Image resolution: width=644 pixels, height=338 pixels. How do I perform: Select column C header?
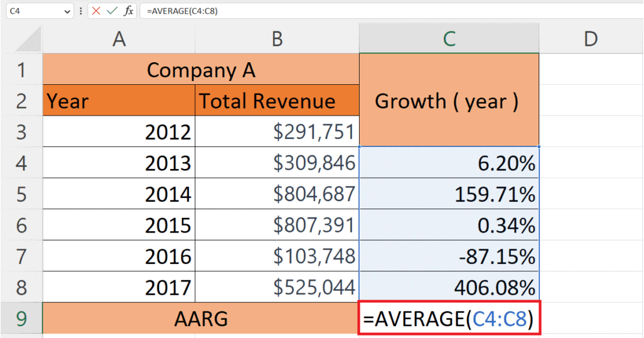tap(449, 39)
